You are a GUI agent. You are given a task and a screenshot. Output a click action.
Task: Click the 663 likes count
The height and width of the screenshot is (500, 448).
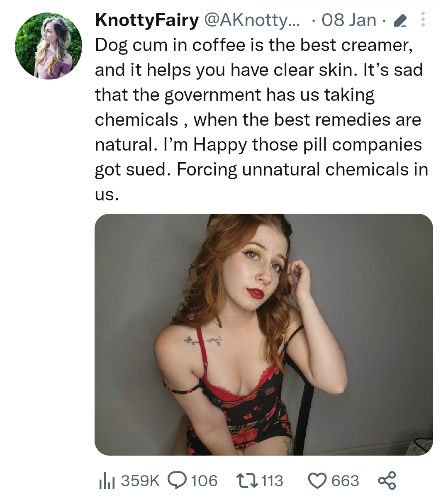[x=345, y=481]
